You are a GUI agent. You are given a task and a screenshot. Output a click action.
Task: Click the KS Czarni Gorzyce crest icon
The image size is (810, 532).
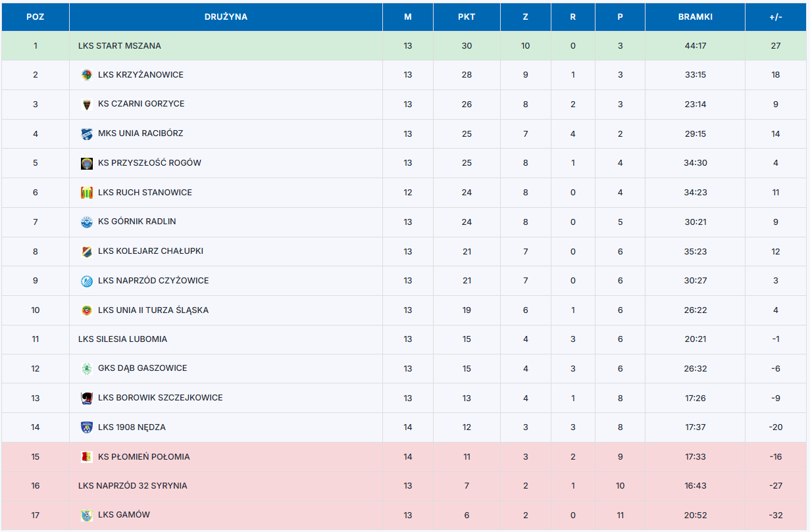pos(86,104)
